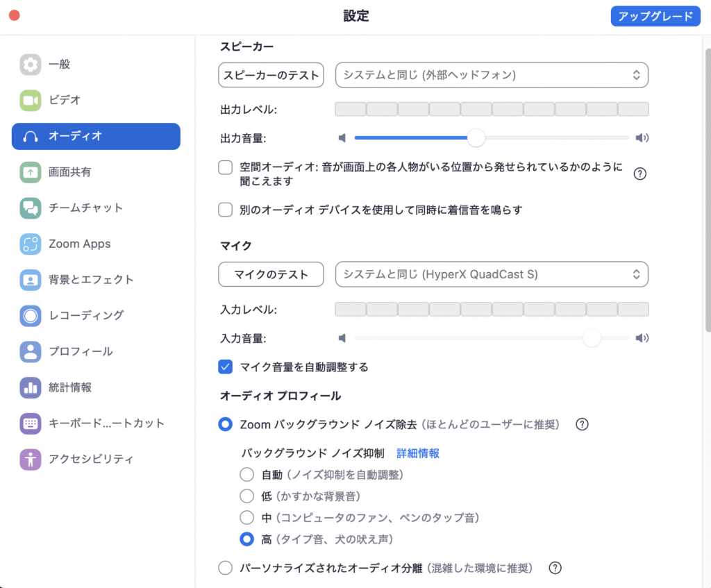711x588 pixels.
Task: Click the low-volume speaker icon beside 入力音量
Action: (x=342, y=338)
